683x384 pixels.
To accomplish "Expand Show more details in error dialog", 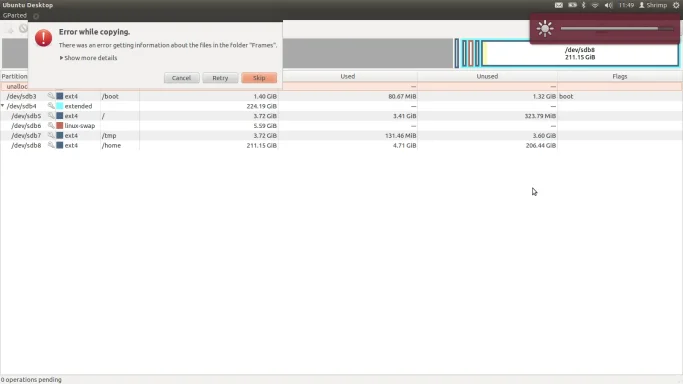I will point(88,58).
